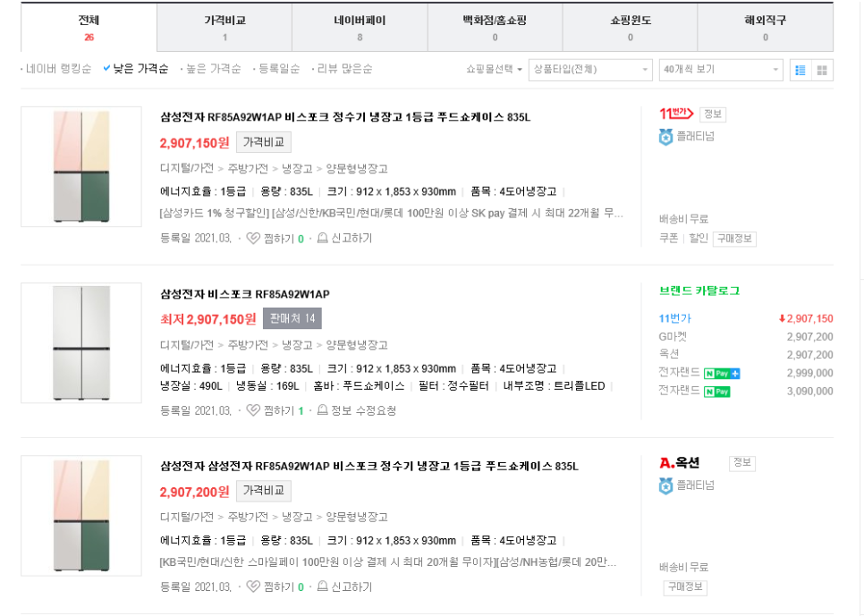Open 쇼핑몰선택 dropdown

495,70
